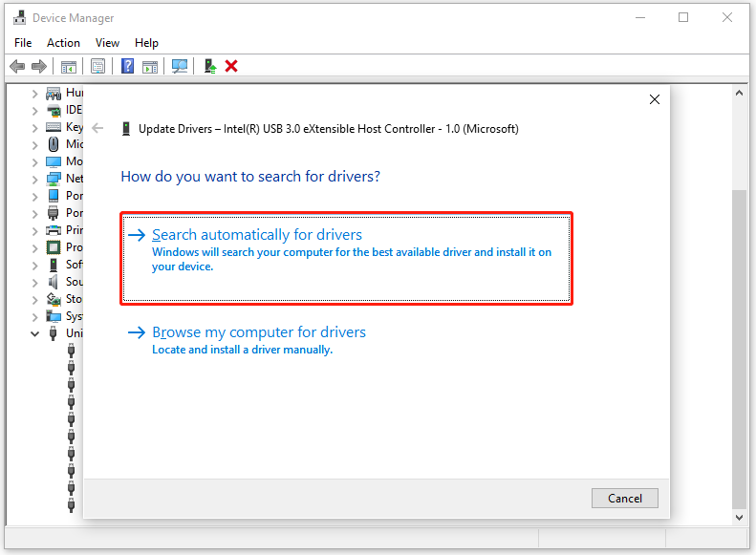This screenshot has height=555, width=756.
Task: Open the blue Help question-mark toolbar icon
Action: coord(127,66)
